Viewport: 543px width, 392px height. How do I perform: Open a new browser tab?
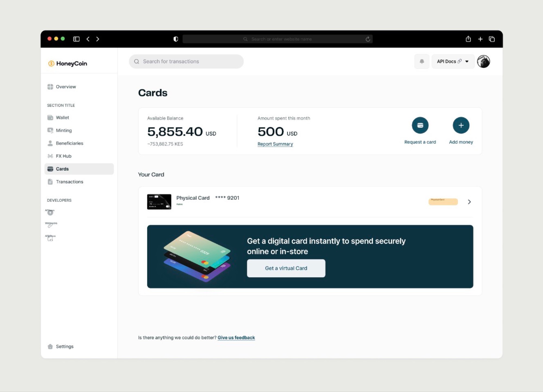[x=480, y=39]
